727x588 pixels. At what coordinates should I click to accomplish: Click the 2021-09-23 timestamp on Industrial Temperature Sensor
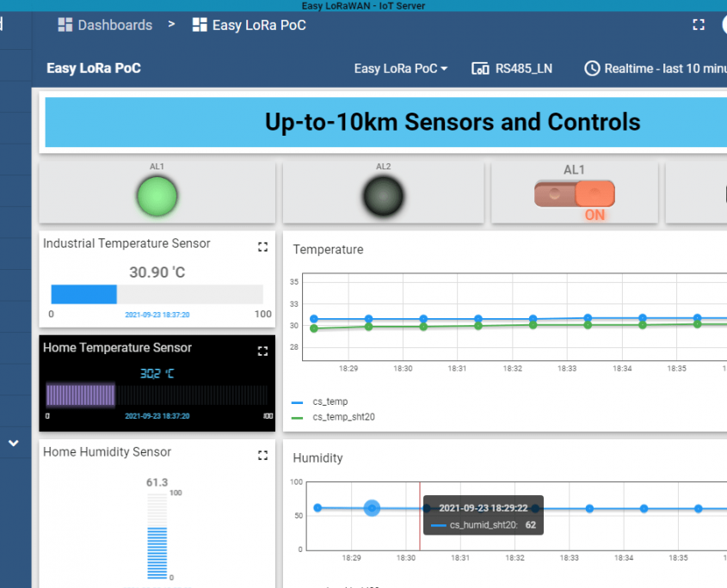[x=157, y=314]
